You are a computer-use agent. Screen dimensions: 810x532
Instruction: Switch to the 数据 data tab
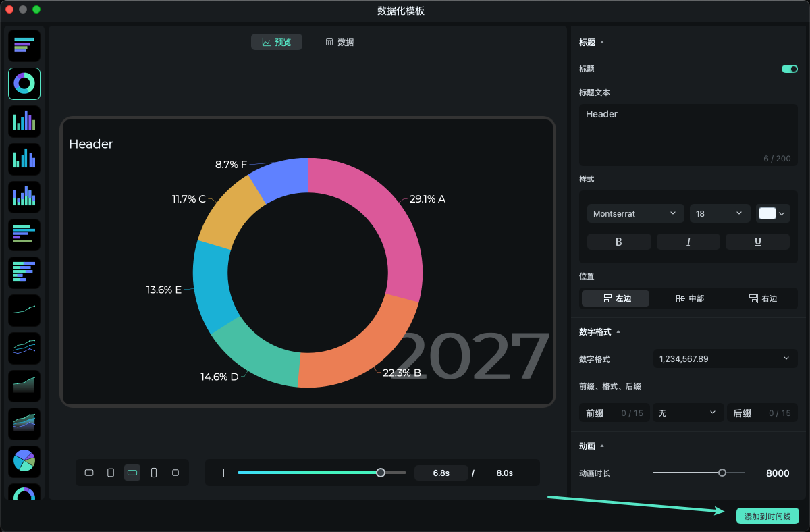click(x=340, y=42)
